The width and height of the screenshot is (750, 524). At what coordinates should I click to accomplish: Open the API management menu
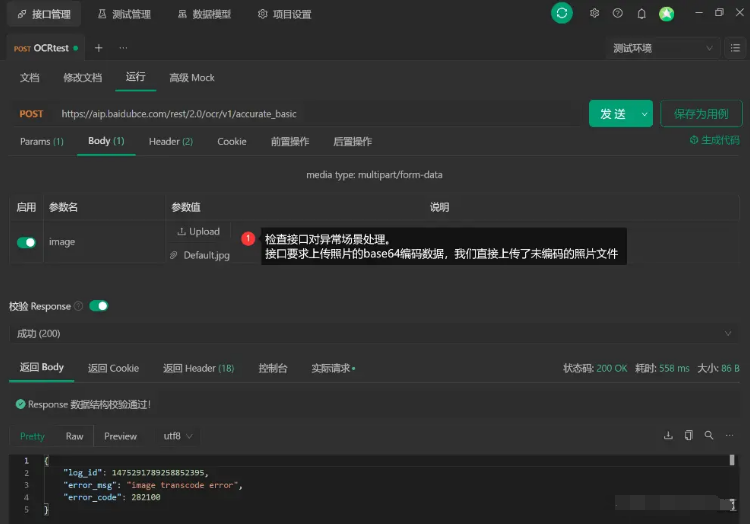44,14
